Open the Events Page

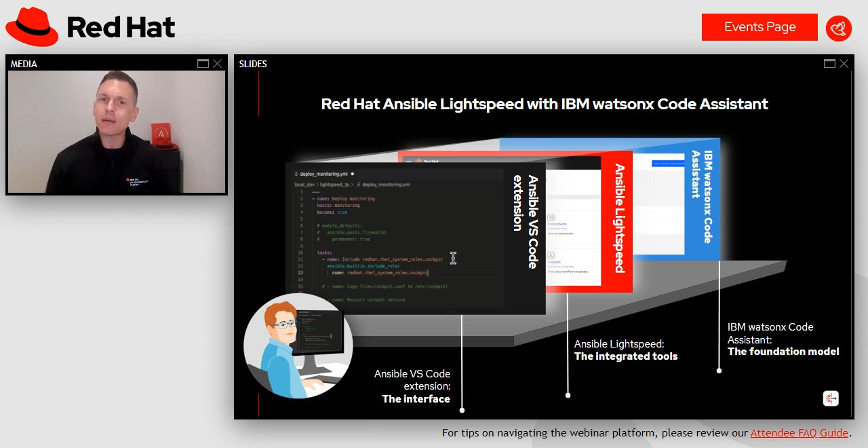point(759,27)
